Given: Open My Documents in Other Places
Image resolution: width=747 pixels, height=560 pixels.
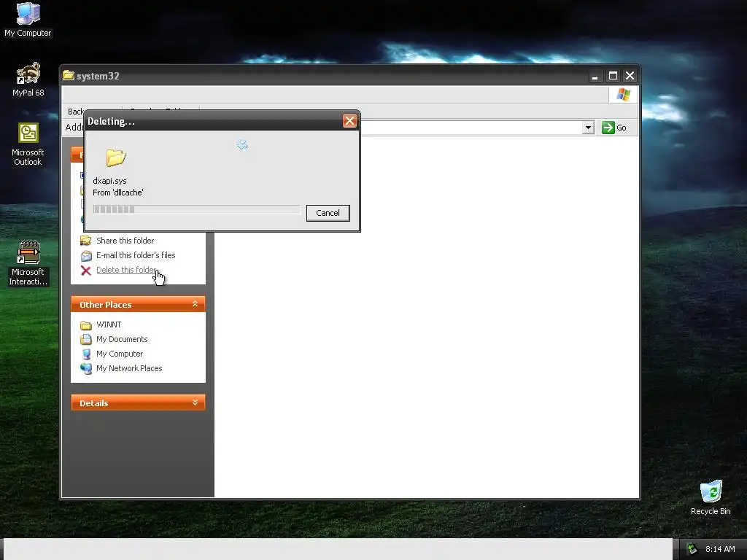Looking at the screenshot, I should tap(122, 339).
